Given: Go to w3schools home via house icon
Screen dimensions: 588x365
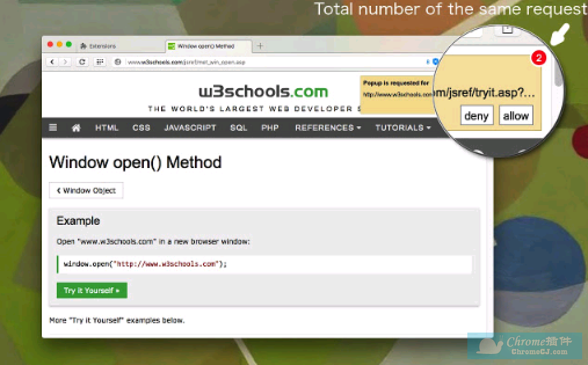Looking at the screenshot, I should point(76,128).
